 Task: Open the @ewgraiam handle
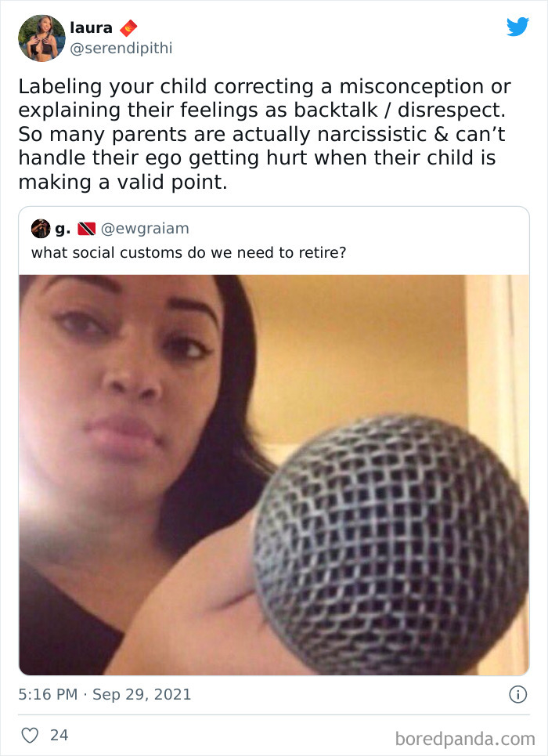tap(145, 229)
